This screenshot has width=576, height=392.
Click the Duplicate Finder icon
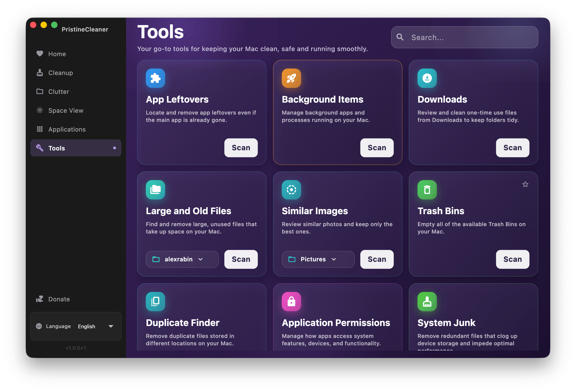pos(156,302)
